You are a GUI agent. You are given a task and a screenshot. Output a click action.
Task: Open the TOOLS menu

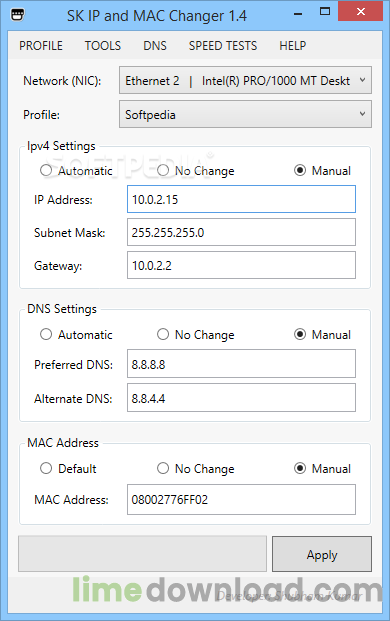(x=103, y=46)
